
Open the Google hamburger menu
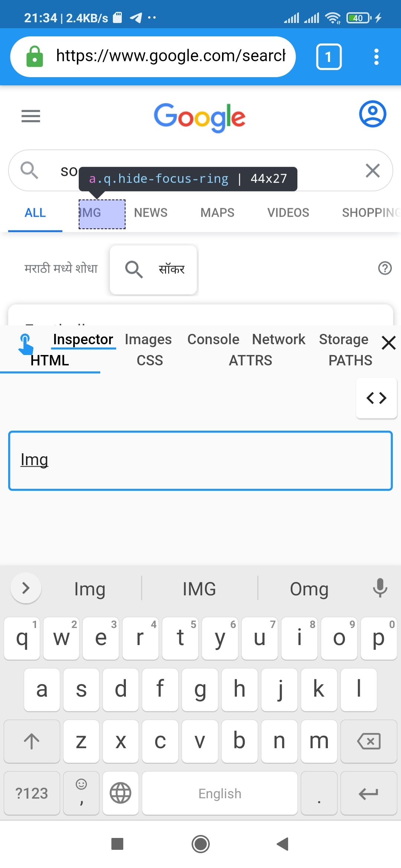[x=31, y=116]
